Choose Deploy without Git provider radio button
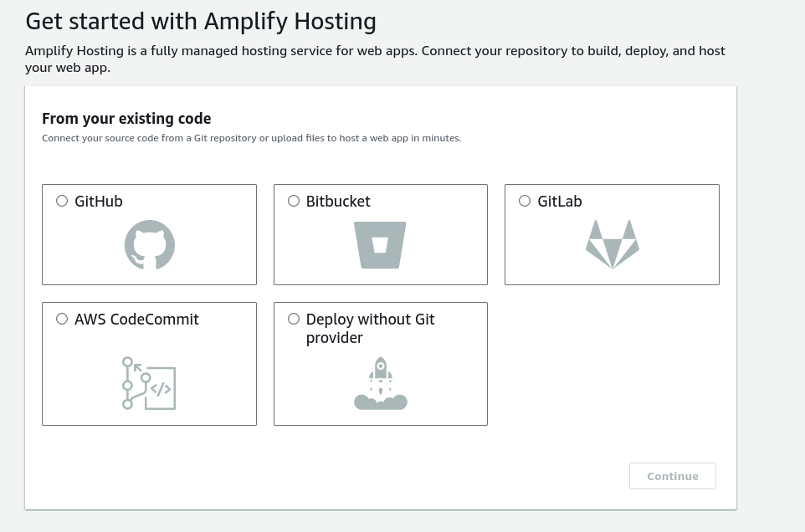Image resolution: width=805 pixels, height=532 pixels. point(294,319)
